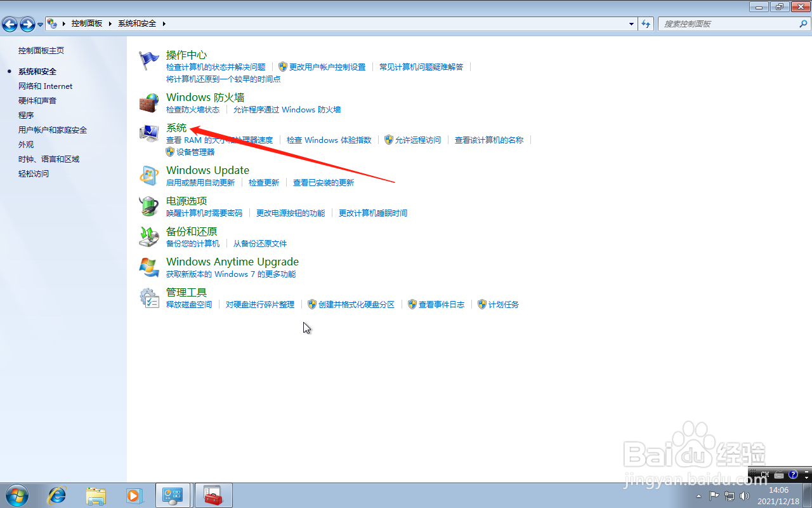Click 对硬盘进行碎片整理 link
This screenshot has width=812, height=508.
point(260,305)
